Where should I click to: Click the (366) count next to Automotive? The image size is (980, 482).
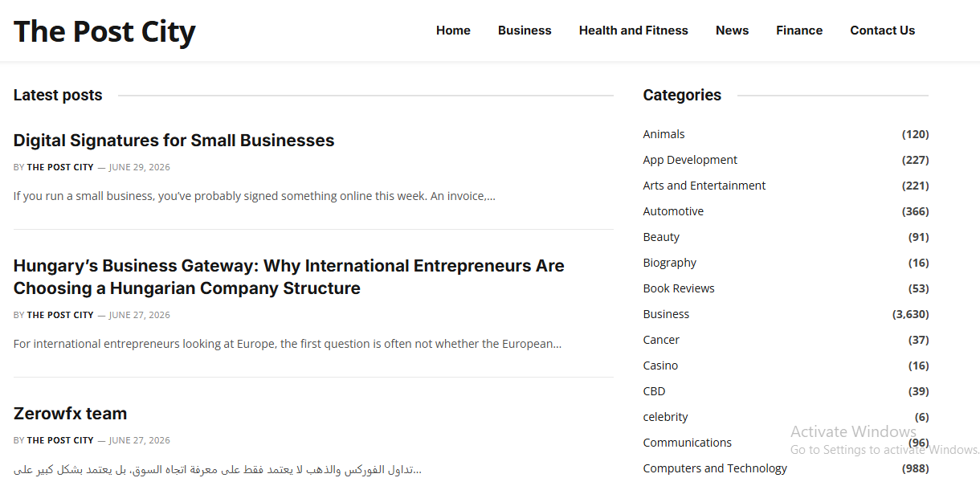click(915, 211)
